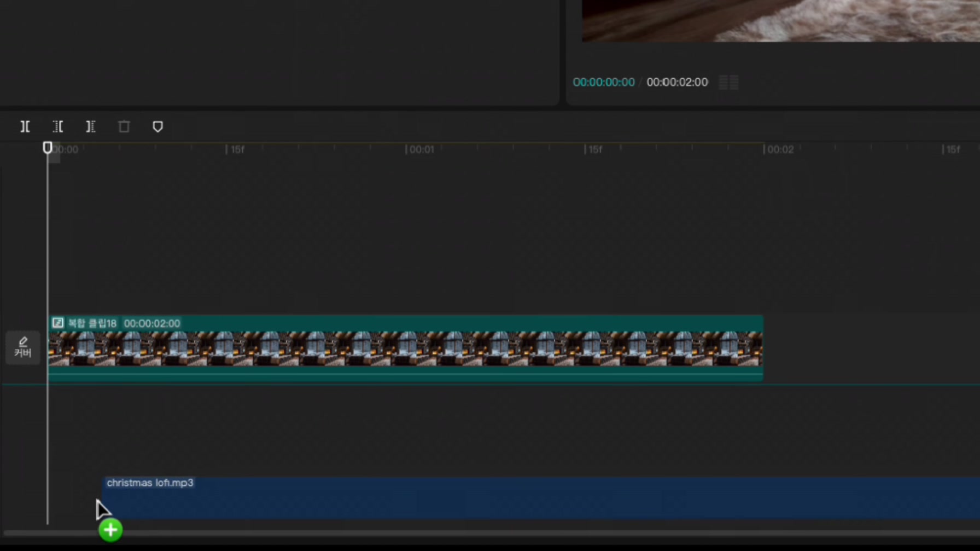Click the clip duration label 00:00:02:00
The height and width of the screenshot is (551, 980).
point(152,323)
